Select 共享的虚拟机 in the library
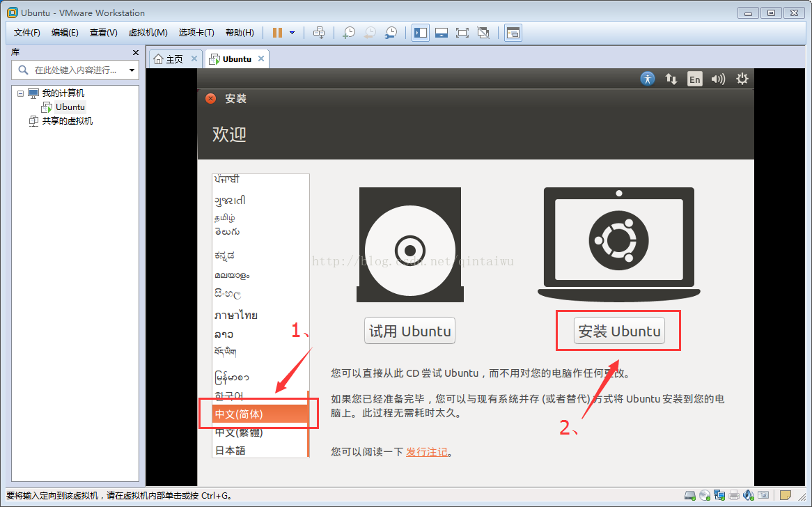812x507 pixels. pyautogui.click(x=67, y=121)
